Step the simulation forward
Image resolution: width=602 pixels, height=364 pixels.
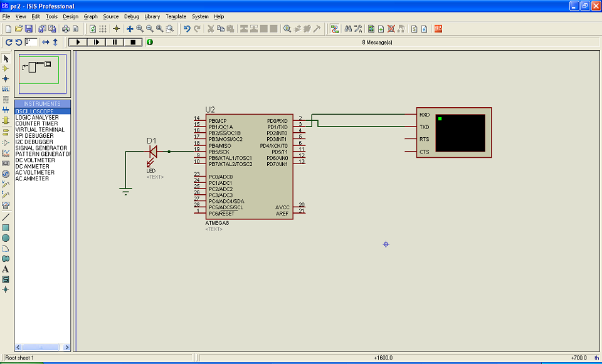97,42
